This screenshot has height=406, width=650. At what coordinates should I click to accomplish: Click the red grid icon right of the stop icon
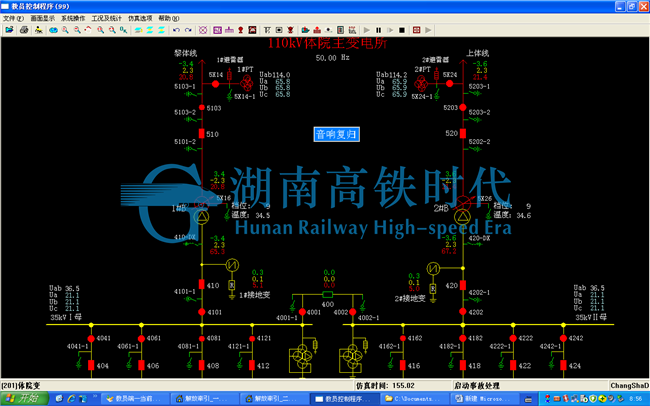tap(417, 30)
